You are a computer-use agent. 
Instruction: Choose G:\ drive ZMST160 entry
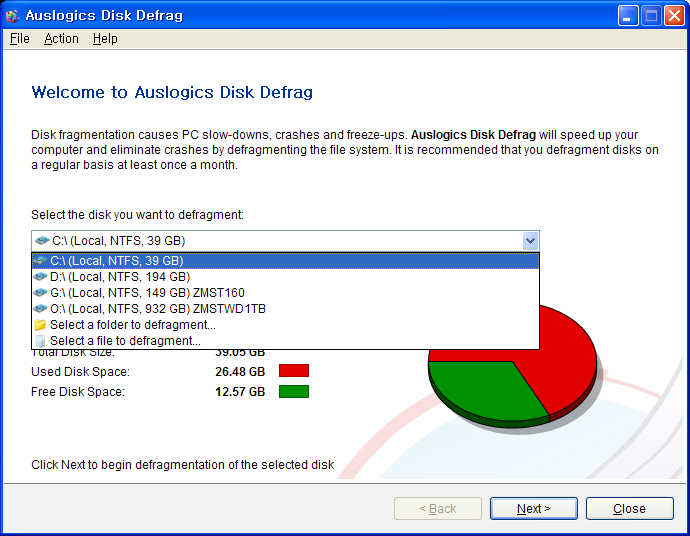click(x=286, y=293)
